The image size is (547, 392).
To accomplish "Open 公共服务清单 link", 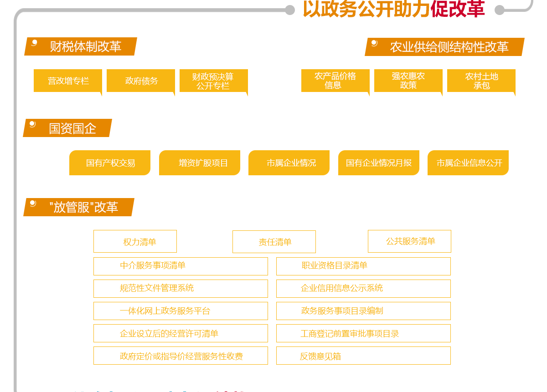I will coord(409,241).
